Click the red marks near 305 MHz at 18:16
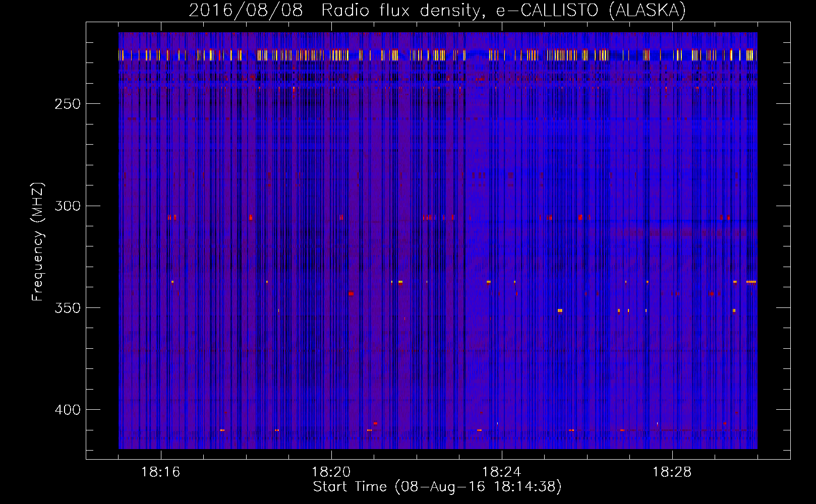This screenshot has height=504, width=816. (x=172, y=217)
